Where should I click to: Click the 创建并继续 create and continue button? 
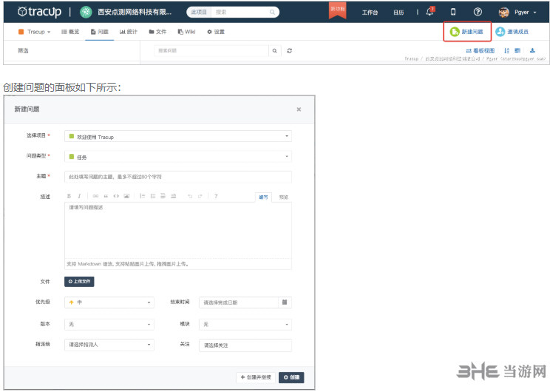pos(256,377)
